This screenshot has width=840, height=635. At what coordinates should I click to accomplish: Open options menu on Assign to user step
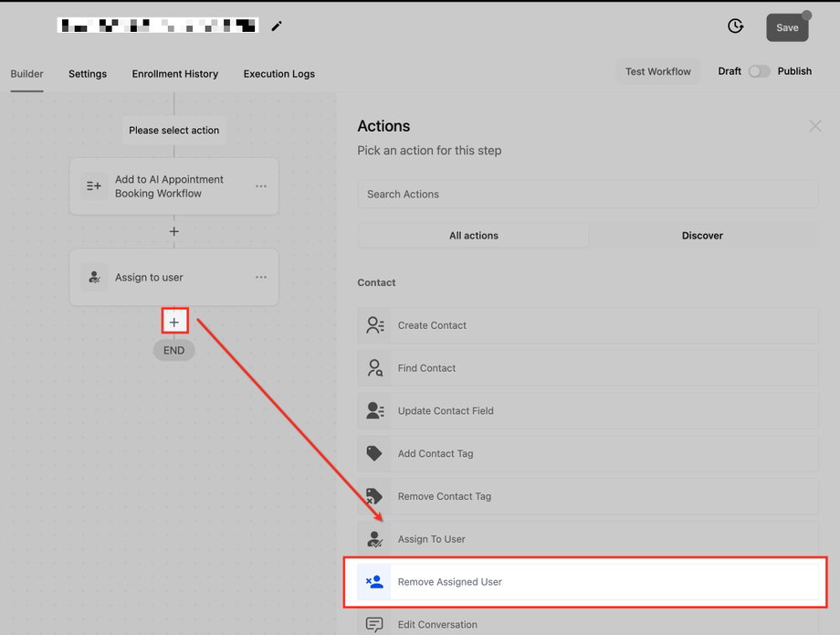(x=261, y=277)
